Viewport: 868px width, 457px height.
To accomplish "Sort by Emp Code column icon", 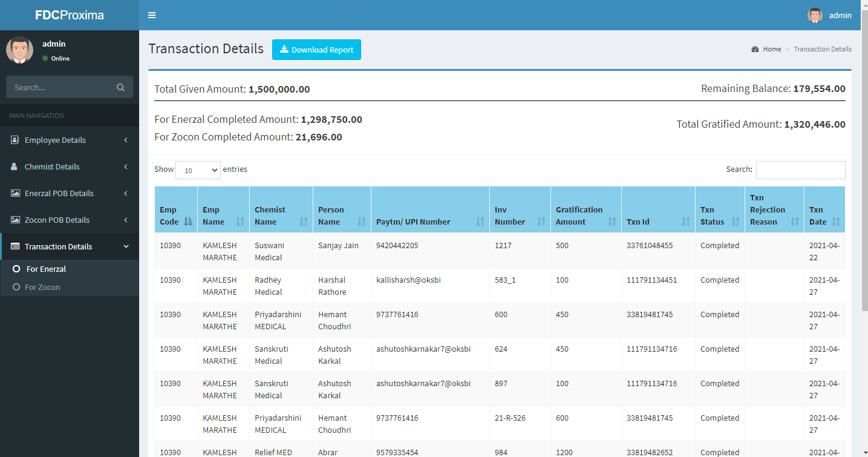I will pyautogui.click(x=188, y=222).
